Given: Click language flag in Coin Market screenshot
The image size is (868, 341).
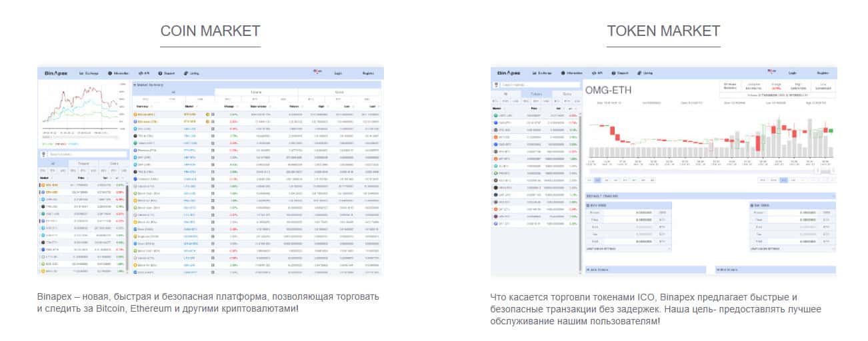Looking at the screenshot, I should tap(319, 71).
